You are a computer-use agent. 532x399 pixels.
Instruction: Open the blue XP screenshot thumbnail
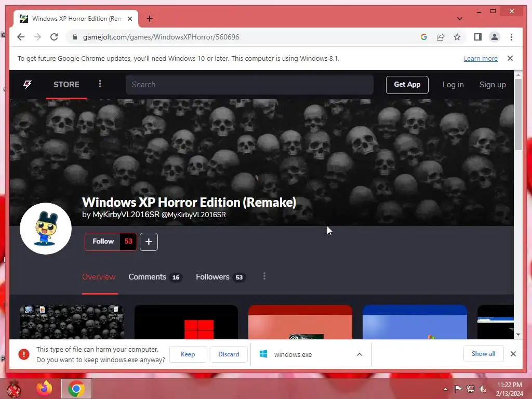pyautogui.click(x=415, y=322)
